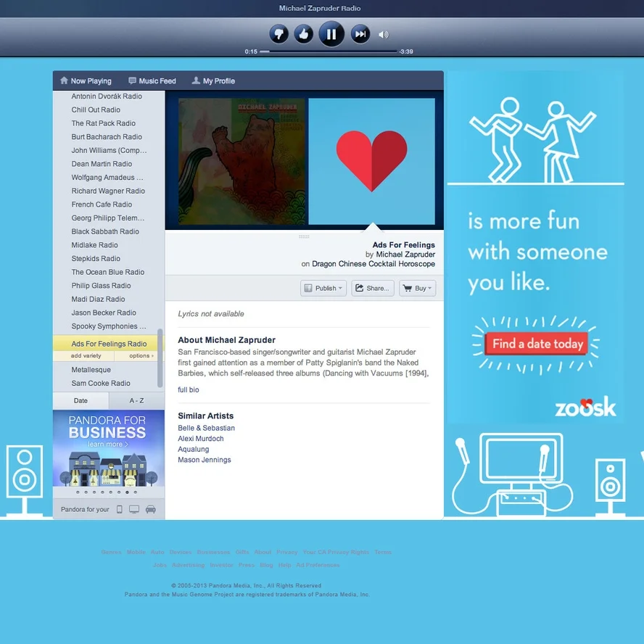This screenshot has height=644, width=644.
Task: Click the zoosk logo in ad
Action: point(585,407)
